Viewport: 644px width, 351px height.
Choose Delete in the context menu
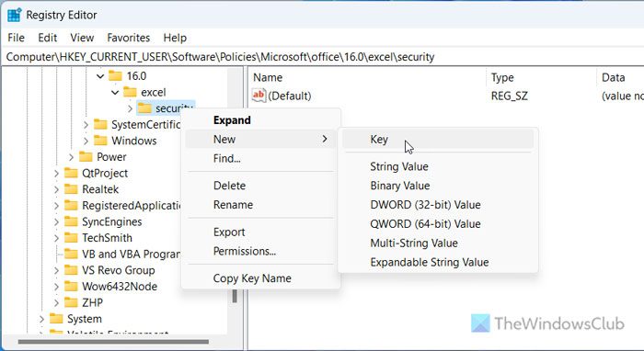click(260, 186)
